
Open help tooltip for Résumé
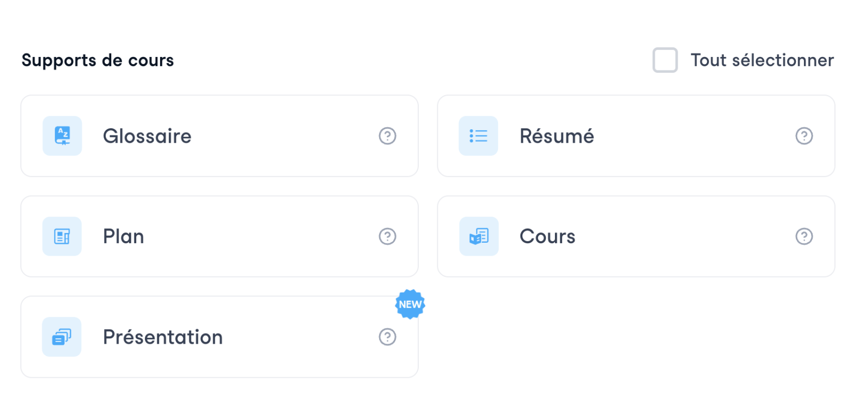804,136
